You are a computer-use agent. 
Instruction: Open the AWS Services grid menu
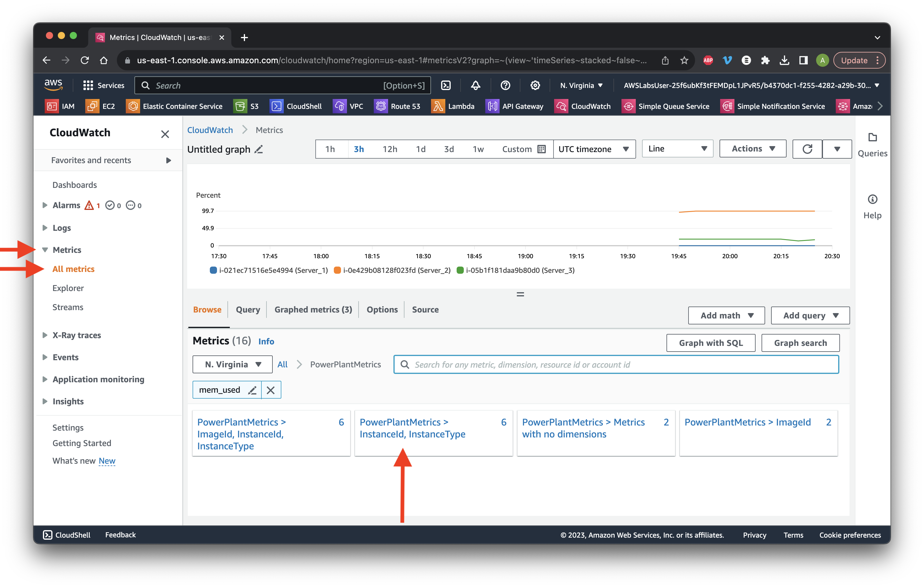[104, 85]
